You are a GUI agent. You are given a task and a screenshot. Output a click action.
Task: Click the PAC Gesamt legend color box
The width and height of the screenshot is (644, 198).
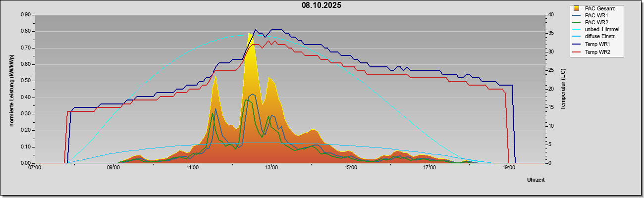pyautogui.click(x=577, y=8)
